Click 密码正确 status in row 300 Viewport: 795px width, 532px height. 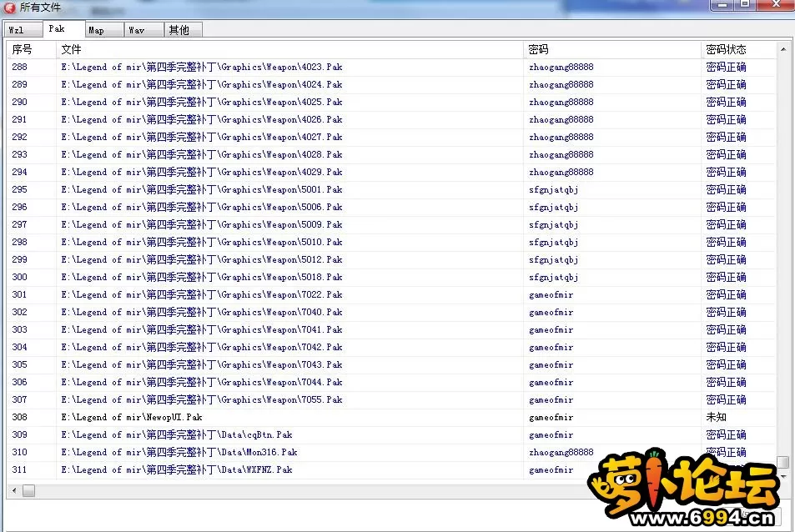pos(726,277)
